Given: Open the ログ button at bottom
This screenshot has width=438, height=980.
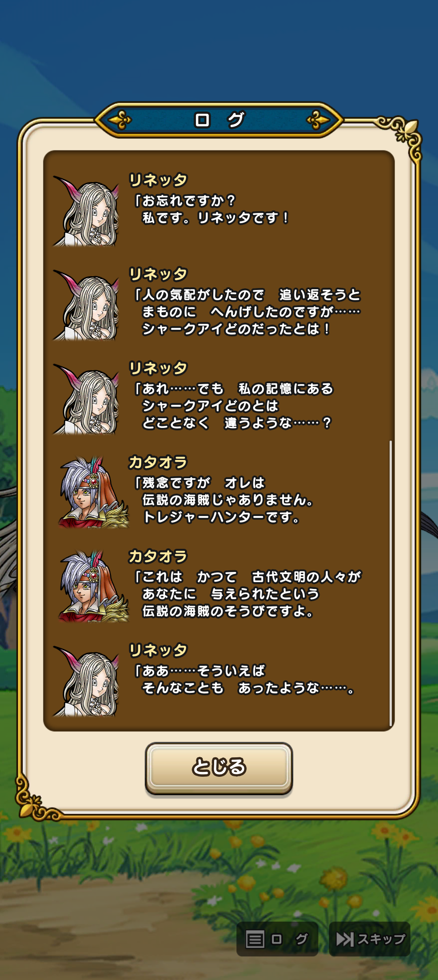Looking at the screenshot, I should coord(277,939).
